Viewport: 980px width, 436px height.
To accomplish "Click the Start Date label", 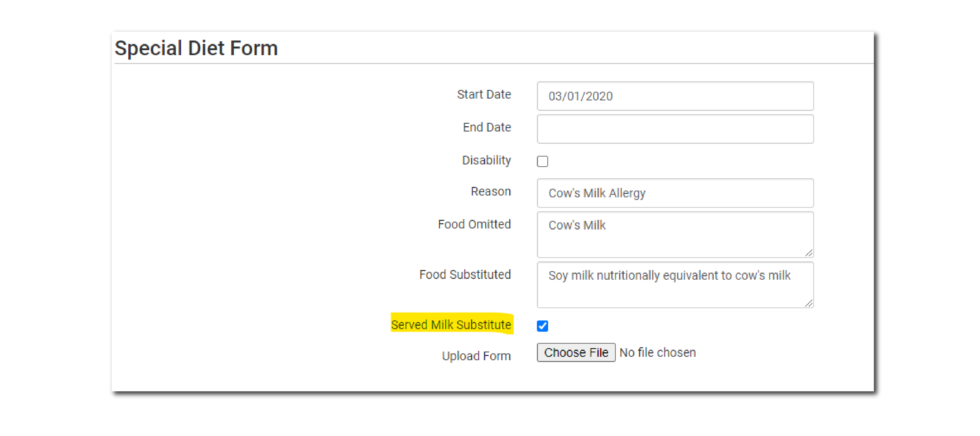I will coord(484,94).
